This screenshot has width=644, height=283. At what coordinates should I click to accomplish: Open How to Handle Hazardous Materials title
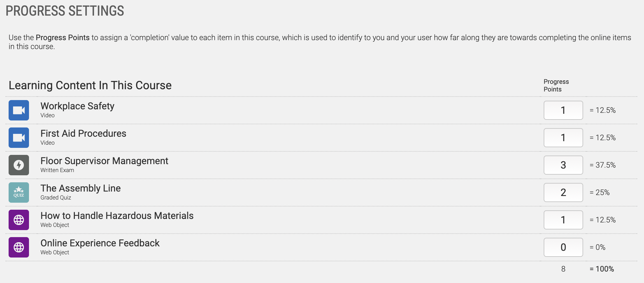click(117, 216)
